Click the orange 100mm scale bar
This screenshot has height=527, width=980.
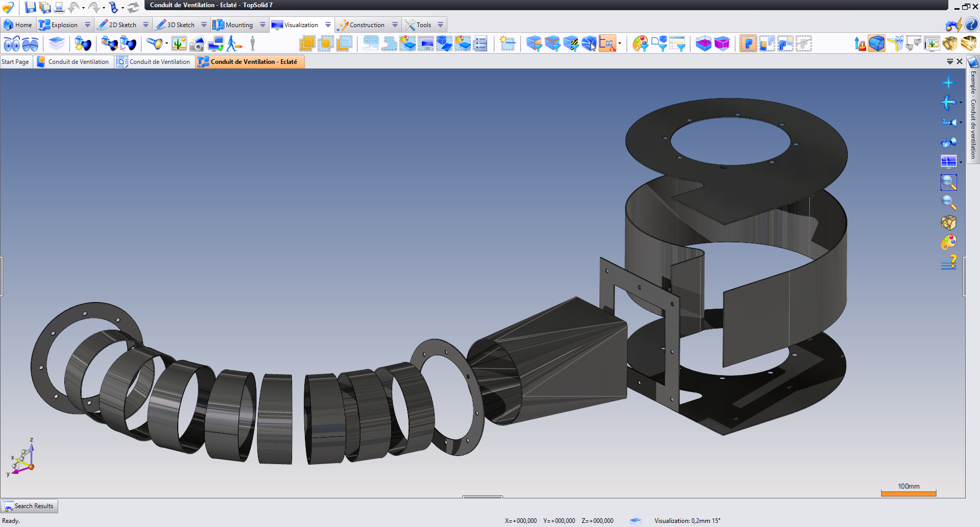(x=909, y=493)
